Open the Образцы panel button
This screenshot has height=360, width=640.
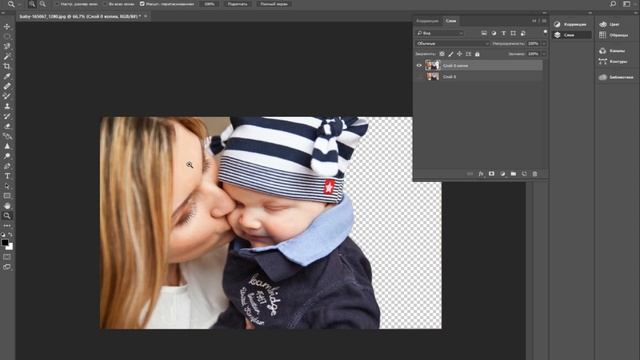tap(614, 36)
